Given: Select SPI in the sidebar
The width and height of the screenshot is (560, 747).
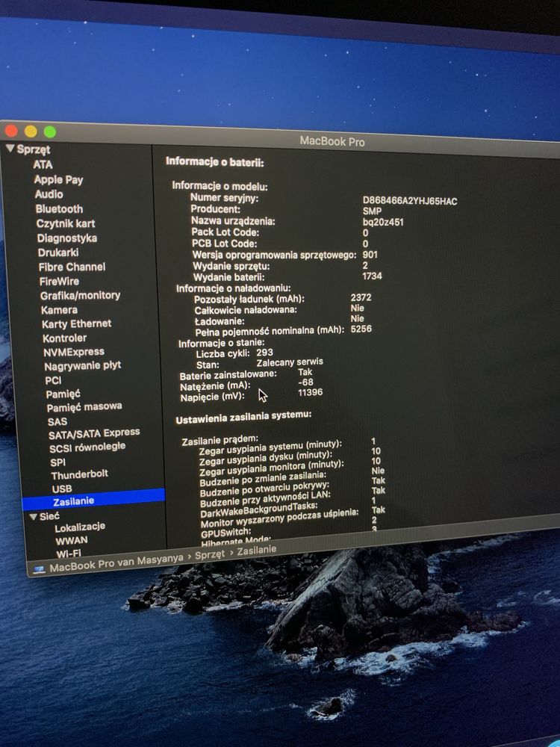Looking at the screenshot, I should (57, 462).
